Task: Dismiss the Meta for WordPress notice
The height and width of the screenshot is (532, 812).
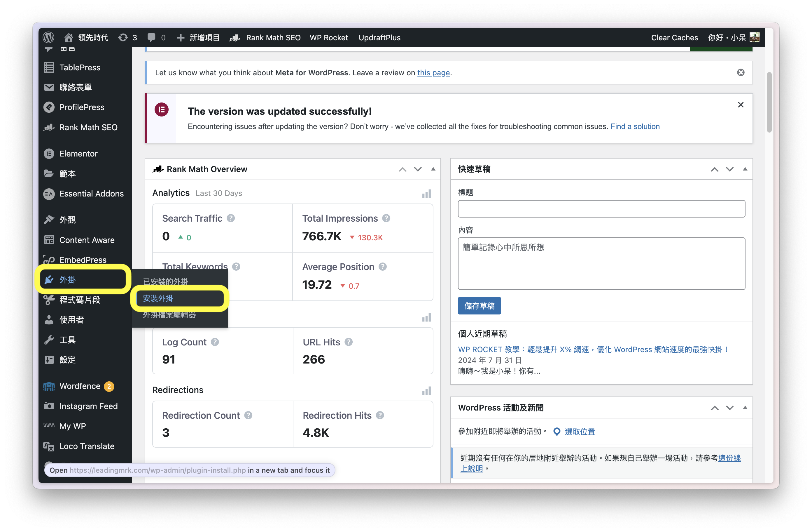Action: [x=740, y=72]
